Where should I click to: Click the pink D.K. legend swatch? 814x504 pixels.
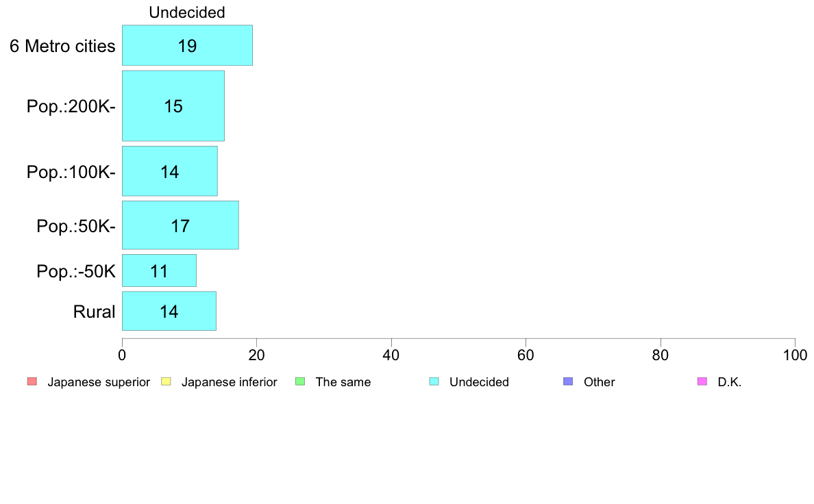click(702, 381)
